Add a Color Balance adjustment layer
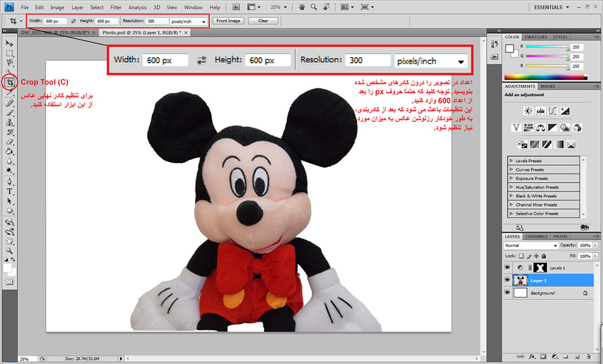Viewport: 603px width, 364px height. point(540,127)
